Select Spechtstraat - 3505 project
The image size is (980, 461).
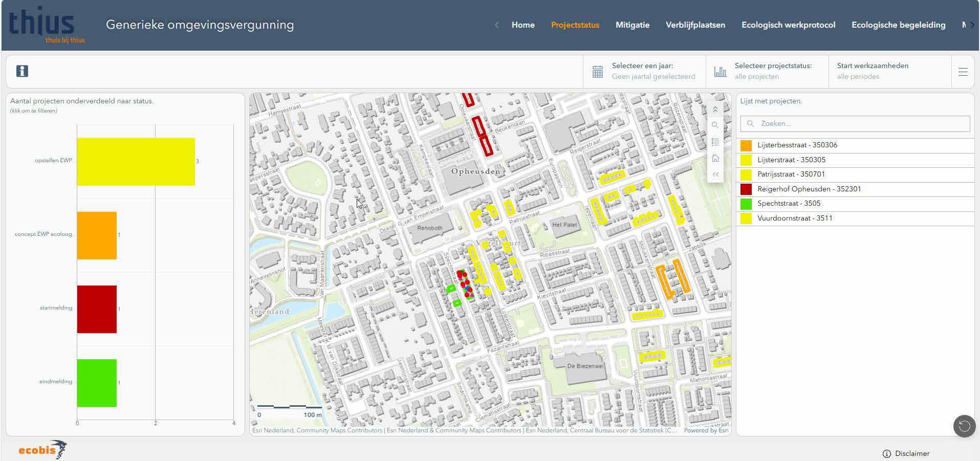(x=855, y=204)
